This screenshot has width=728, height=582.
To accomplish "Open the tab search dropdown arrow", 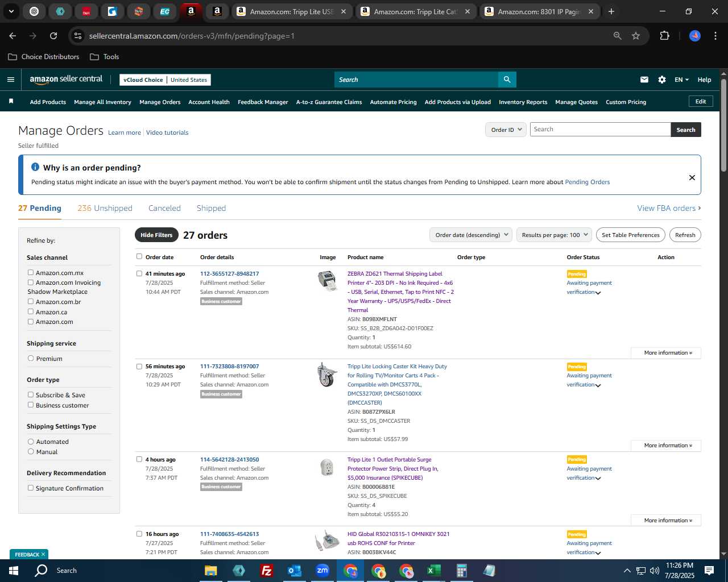I will point(11,11).
